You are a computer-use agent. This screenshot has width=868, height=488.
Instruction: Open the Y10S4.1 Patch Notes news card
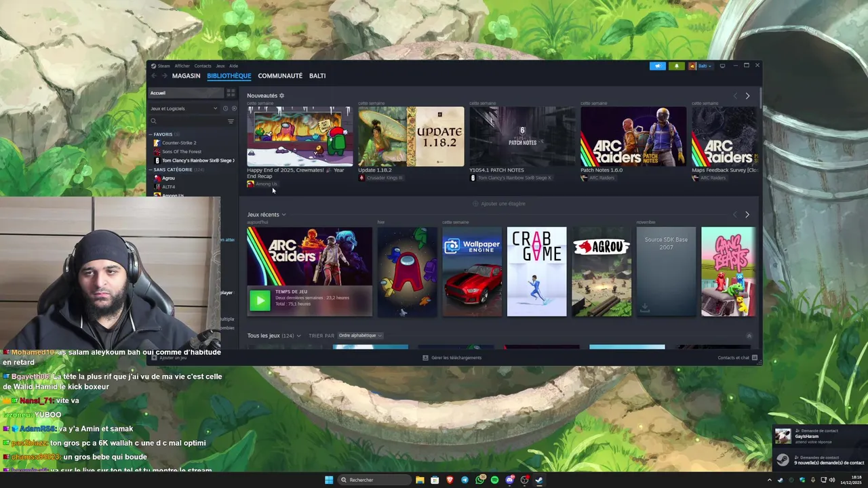click(522, 136)
